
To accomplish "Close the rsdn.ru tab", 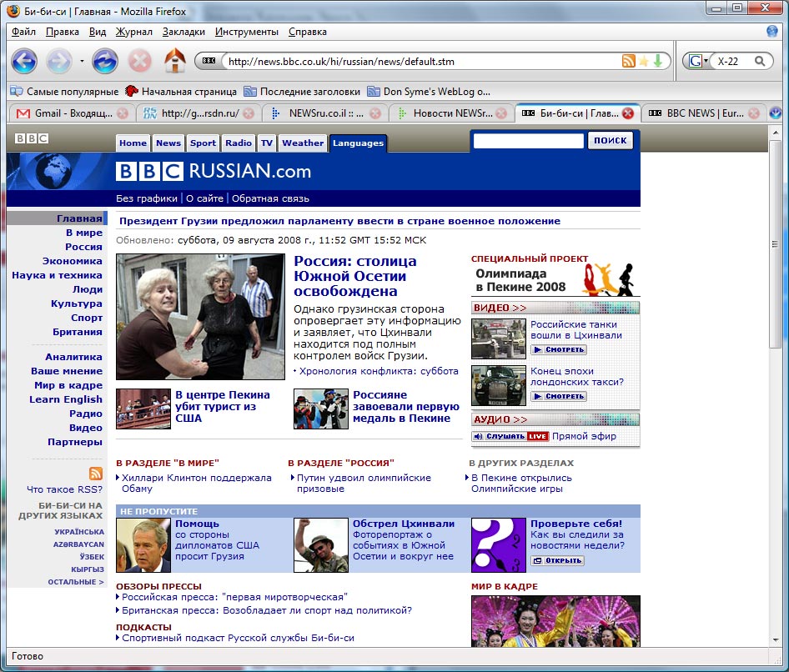I will click(x=249, y=113).
